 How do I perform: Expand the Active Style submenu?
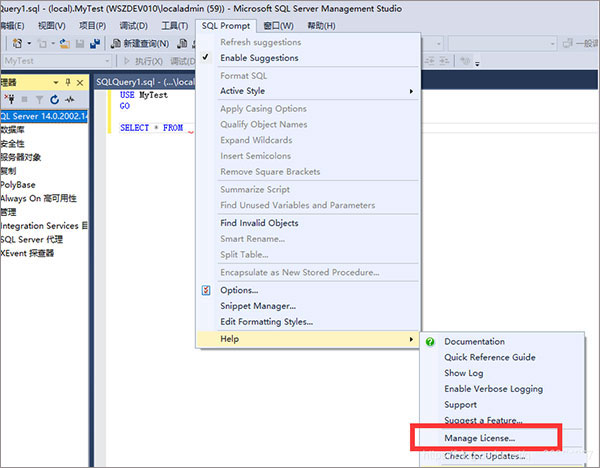coord(308,91)
